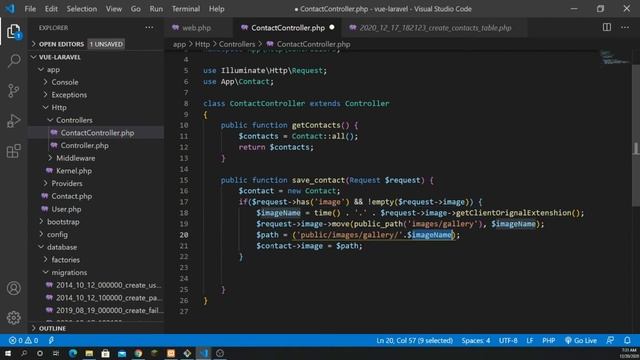Open notifications bell in status bar

[627, 340]
